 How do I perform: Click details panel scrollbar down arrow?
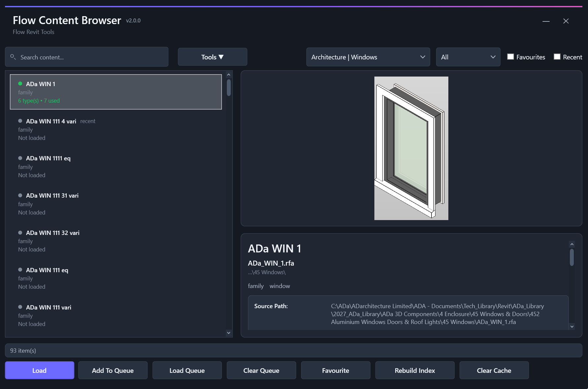(572, 326)
